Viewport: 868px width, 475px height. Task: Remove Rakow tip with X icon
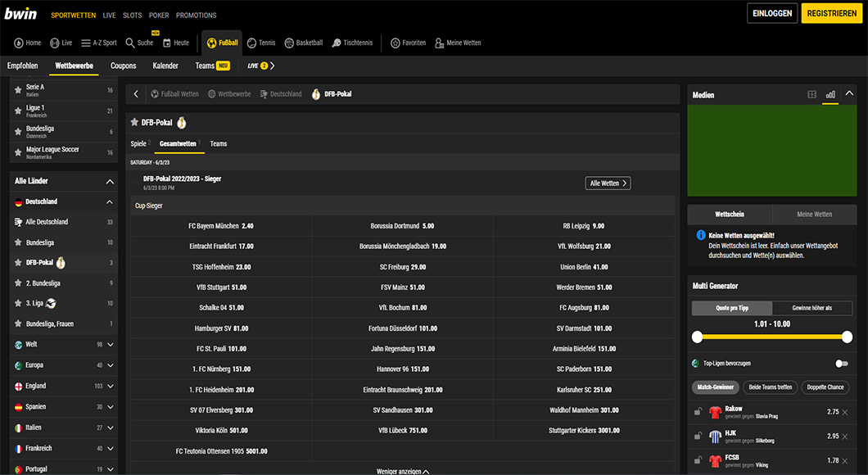pos(845,413)
